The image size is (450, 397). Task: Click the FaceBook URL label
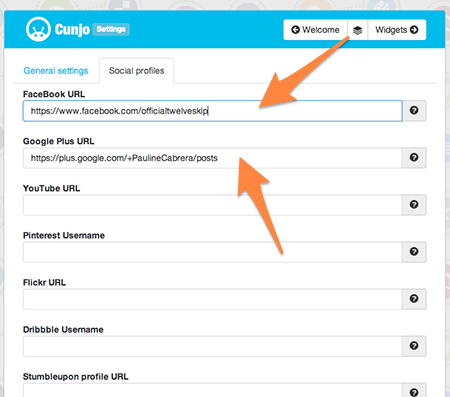pos(54,94)
